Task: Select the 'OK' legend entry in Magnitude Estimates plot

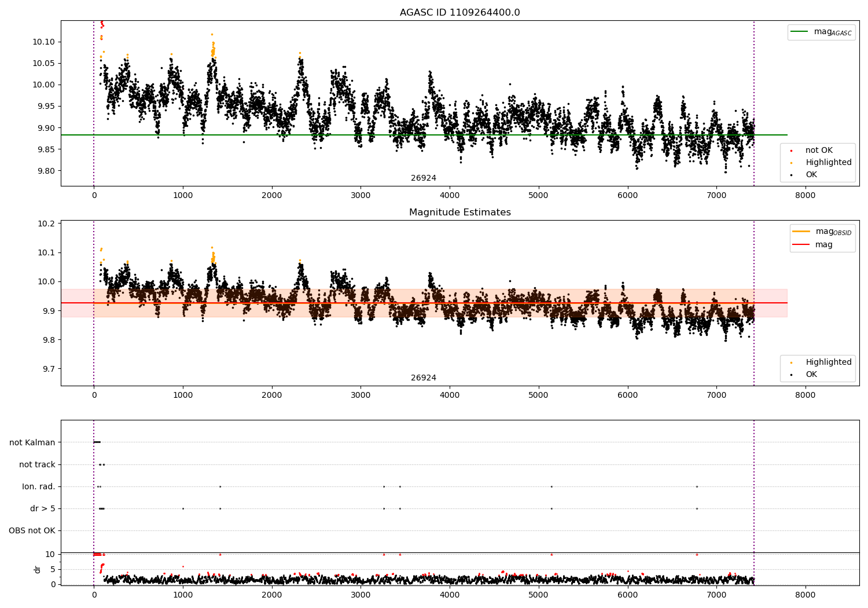Action: [811, 375]
